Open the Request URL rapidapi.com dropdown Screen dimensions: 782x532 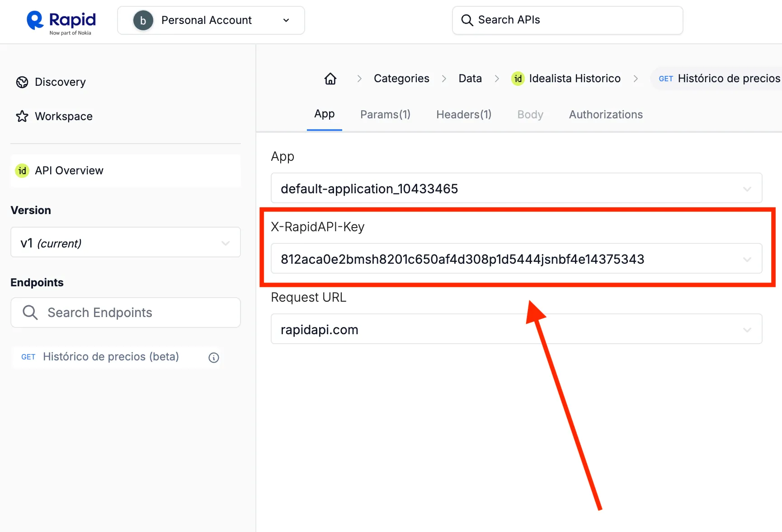click(516, 329)
